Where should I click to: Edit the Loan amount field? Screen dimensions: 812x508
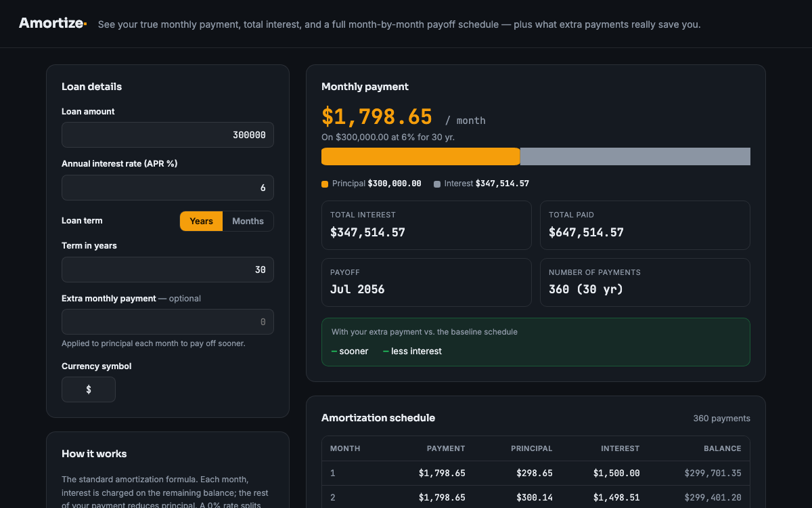point(168,135)
